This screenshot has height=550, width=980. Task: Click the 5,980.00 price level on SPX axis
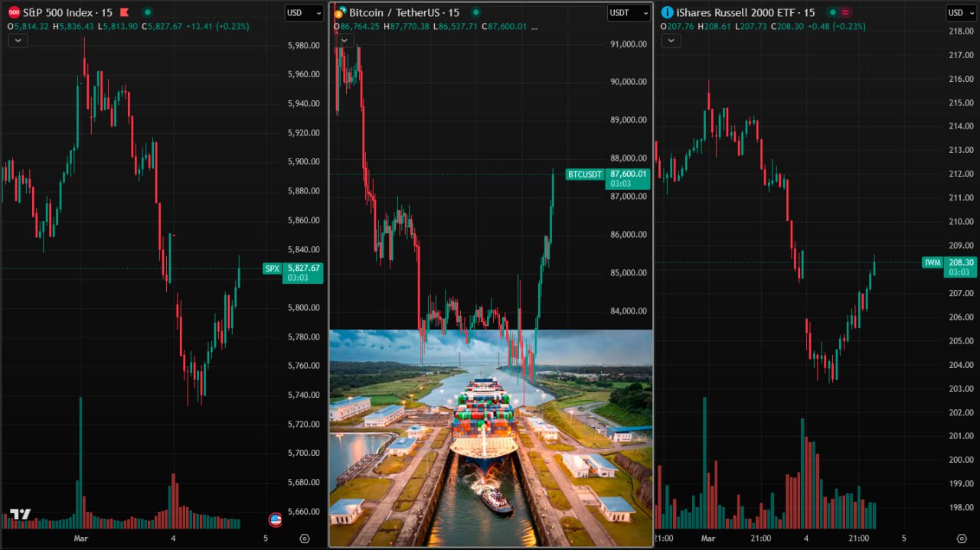[304, 45]
